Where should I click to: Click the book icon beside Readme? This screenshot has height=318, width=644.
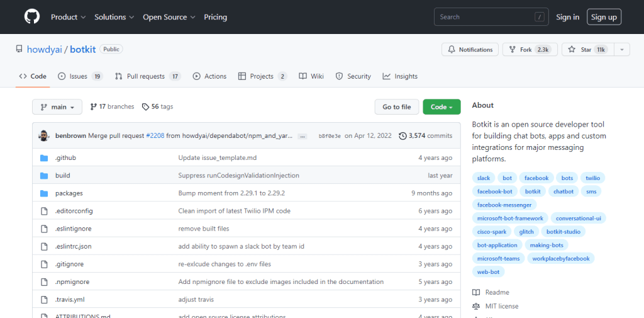(476, 292)
